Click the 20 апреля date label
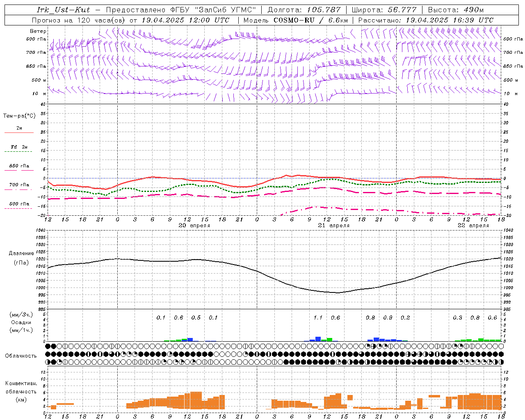The width and height of the screenshot is (525, 420). point(194,226)
